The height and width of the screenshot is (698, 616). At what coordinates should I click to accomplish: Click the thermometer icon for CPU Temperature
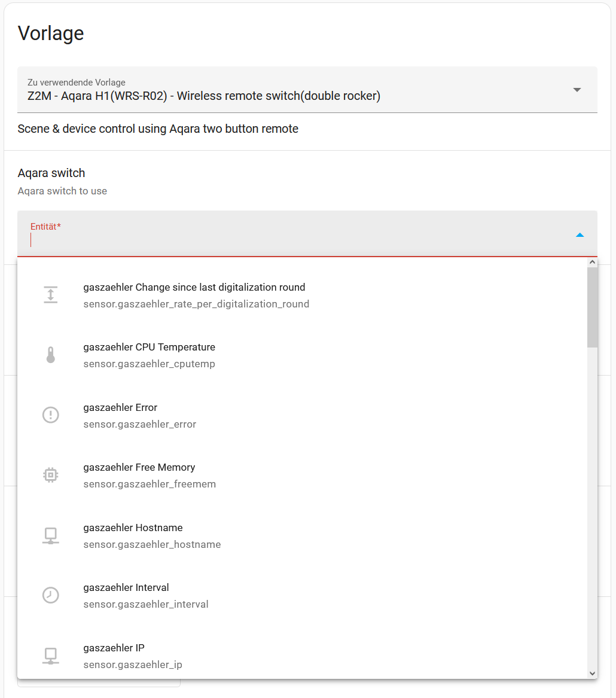coord(51,355)
